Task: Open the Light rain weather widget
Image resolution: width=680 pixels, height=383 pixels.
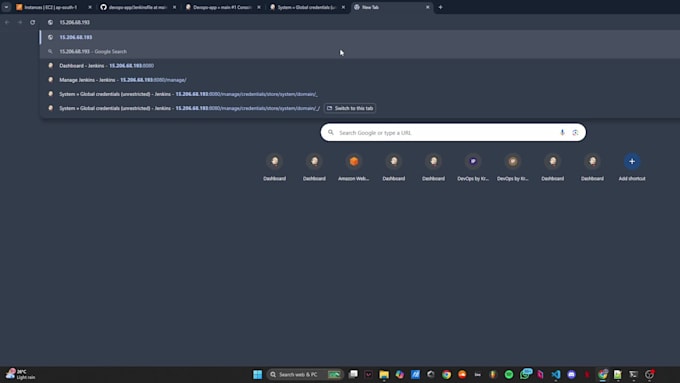Action: pos(20,374)
